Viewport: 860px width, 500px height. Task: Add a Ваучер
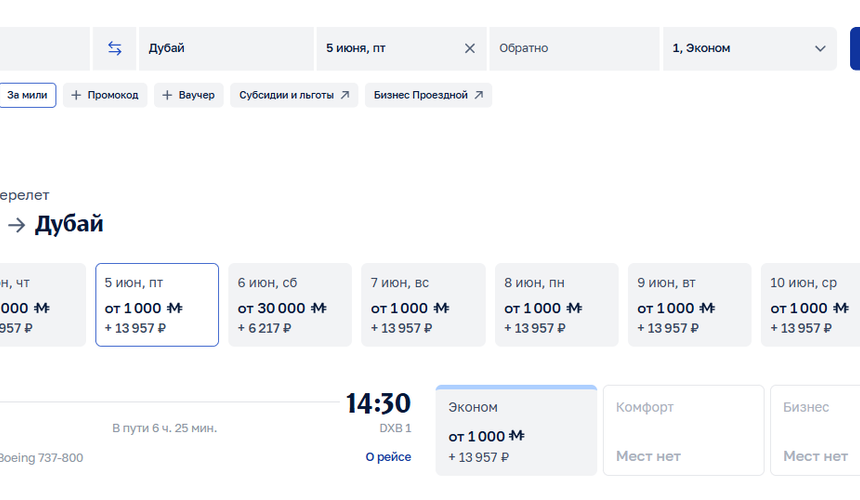[189, 95]
